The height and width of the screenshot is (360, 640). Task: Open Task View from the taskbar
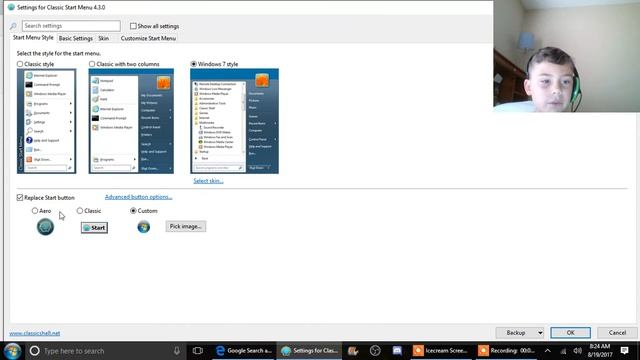[198, 351]
